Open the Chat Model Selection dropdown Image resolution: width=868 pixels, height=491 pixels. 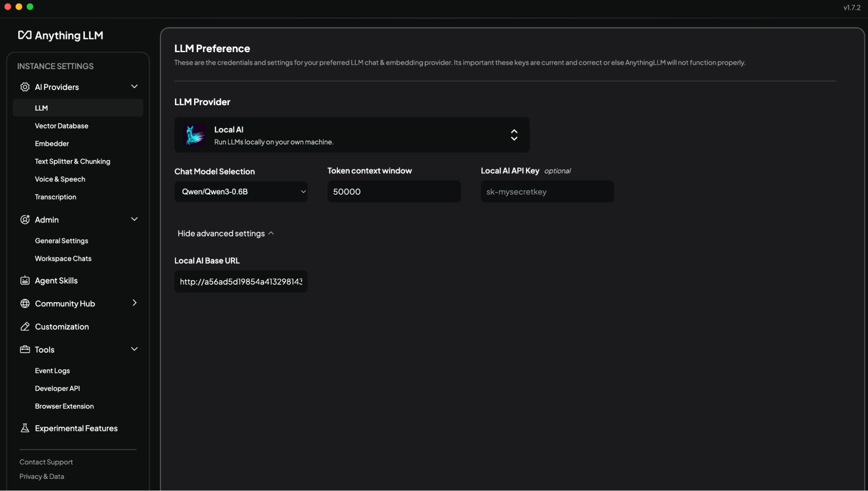[241, 191]
